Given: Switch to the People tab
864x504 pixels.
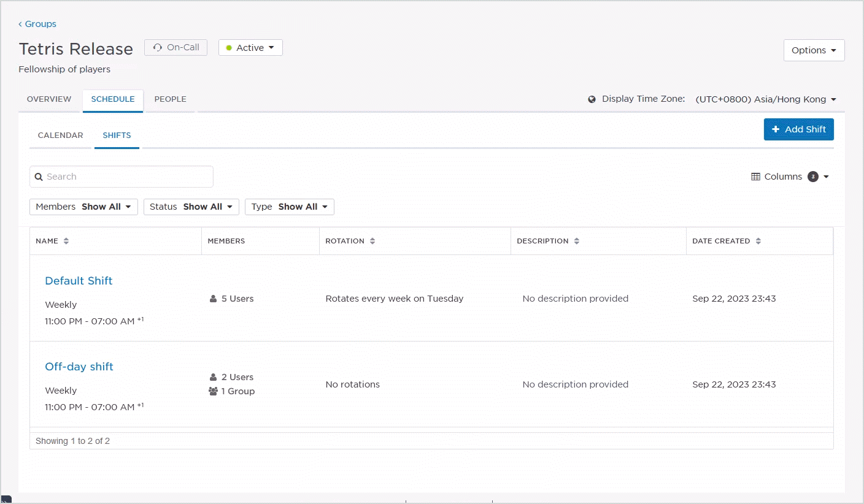Looking at the screenshot, I should pos(170,99).
